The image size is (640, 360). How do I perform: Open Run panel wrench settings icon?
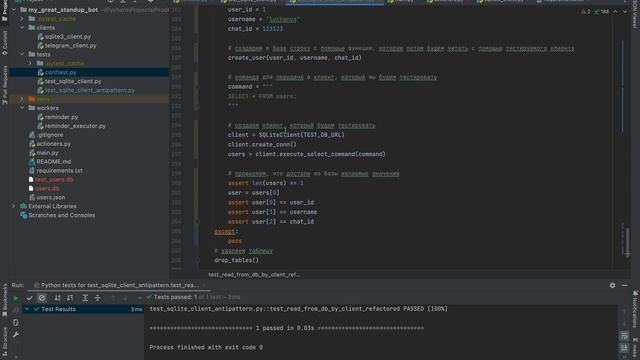(16, 335)
